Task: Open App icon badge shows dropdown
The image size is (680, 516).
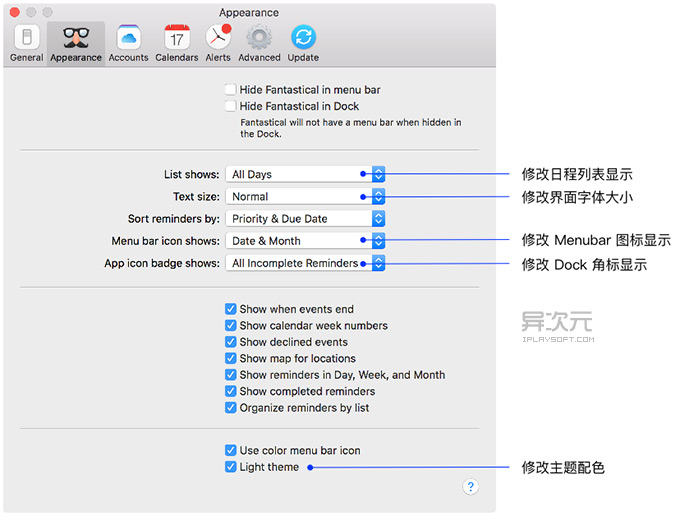Action: [x=305, y=263]
